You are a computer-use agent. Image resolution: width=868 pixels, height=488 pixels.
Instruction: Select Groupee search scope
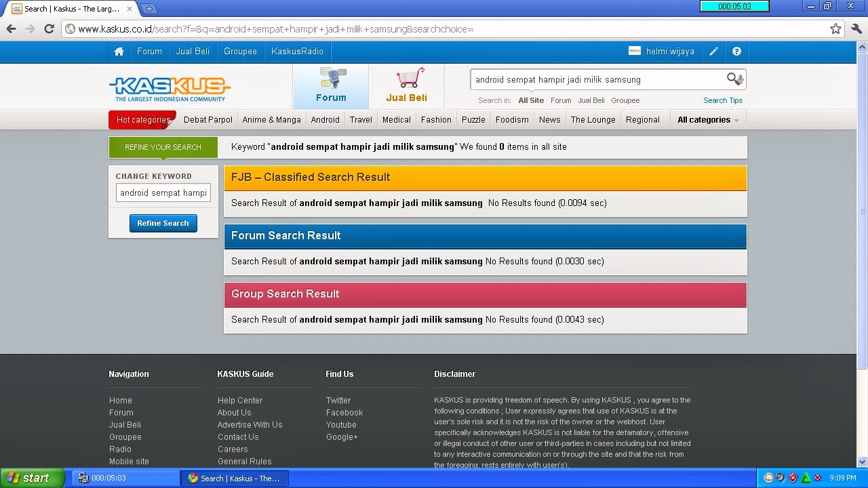625,100
